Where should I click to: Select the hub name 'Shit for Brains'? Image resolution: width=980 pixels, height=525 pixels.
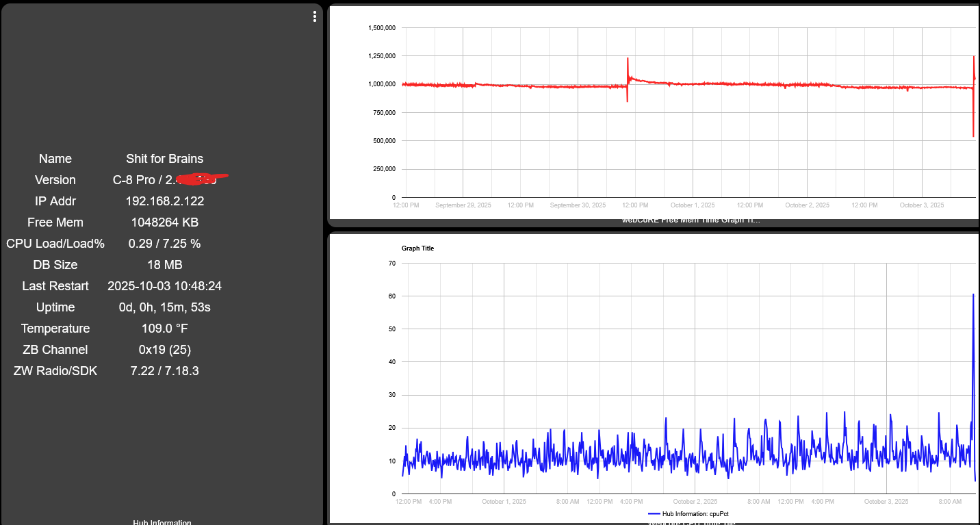[x=164, y=159]
